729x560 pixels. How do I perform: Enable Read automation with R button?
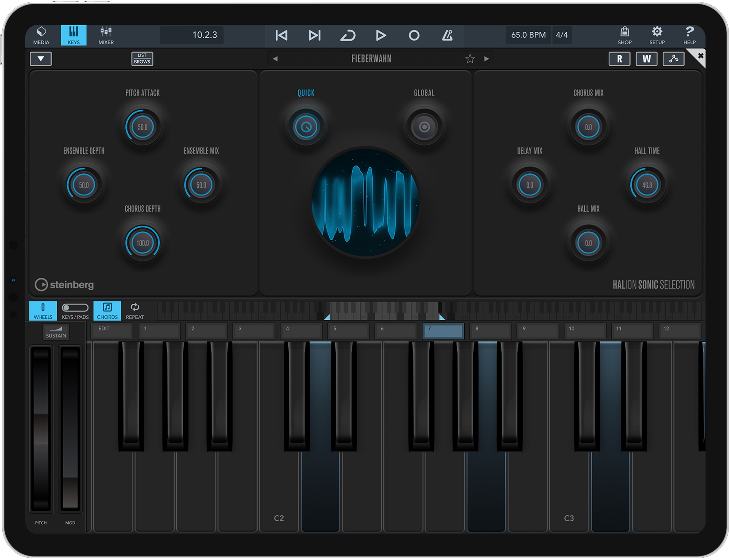619,59
